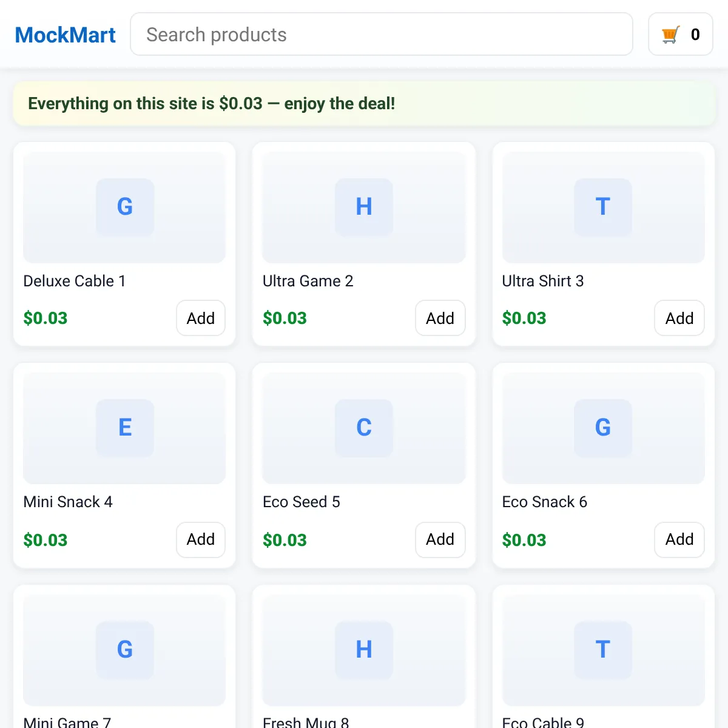Add Ultra Game 2 to cart
The height and width of the screenshot is (728, 728).
tap(440, 318)
